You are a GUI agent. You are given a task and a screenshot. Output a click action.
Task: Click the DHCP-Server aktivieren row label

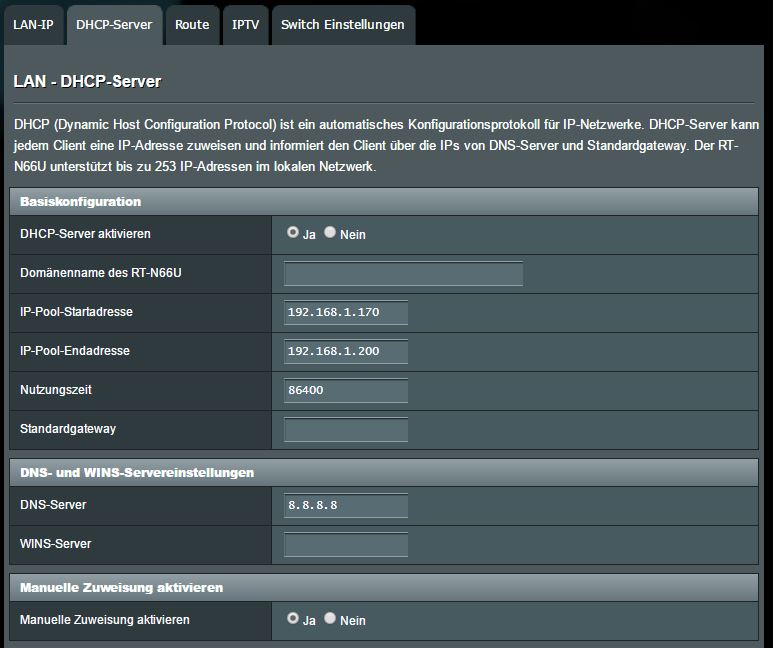[85, 233]
